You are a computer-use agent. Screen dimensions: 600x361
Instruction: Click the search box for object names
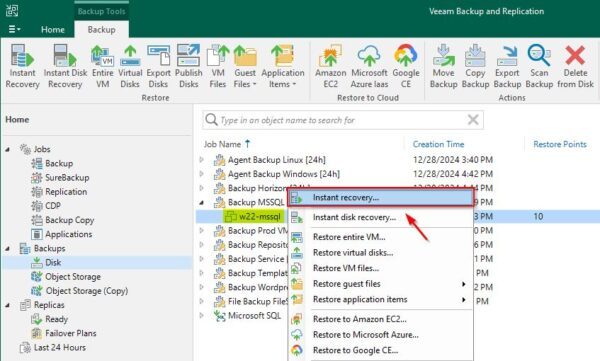click(342, 120)
